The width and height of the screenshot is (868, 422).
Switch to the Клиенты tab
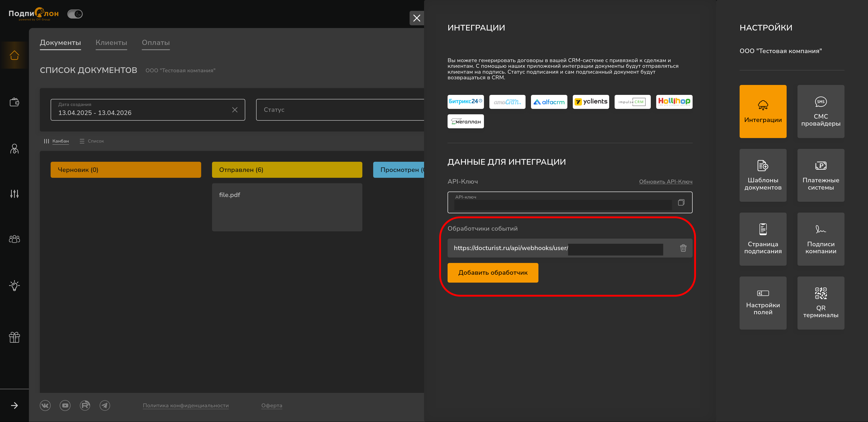(x=111, y=43)
